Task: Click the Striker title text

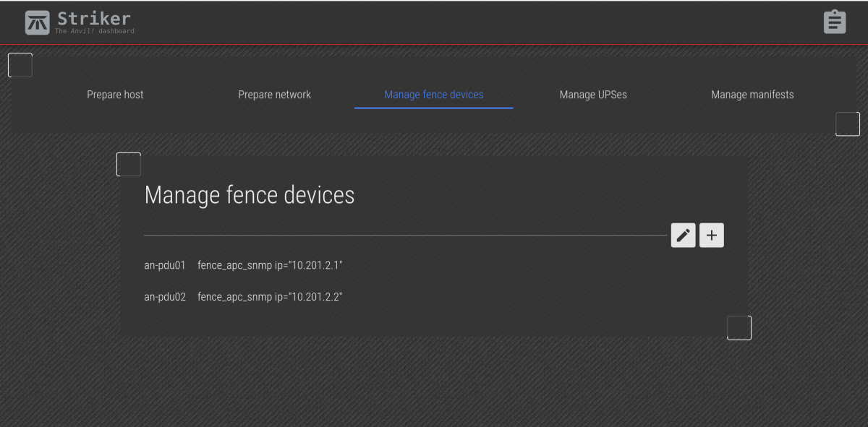Action: click(94, 17)
